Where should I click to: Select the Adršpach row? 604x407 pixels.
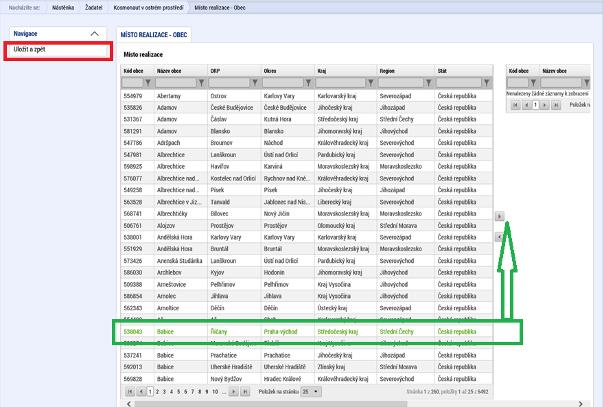pos(307,143)
